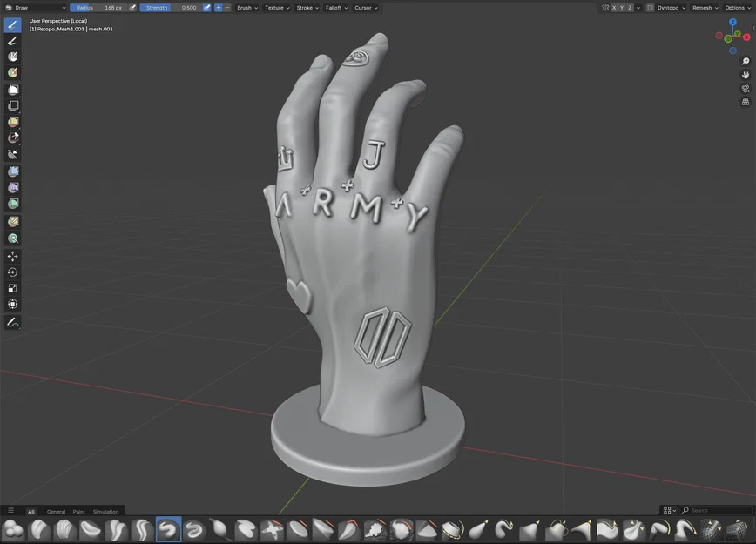Select the Mask tool in the toolbar
Viewport: 756px width, 544px height.
[x=13, y=57]
